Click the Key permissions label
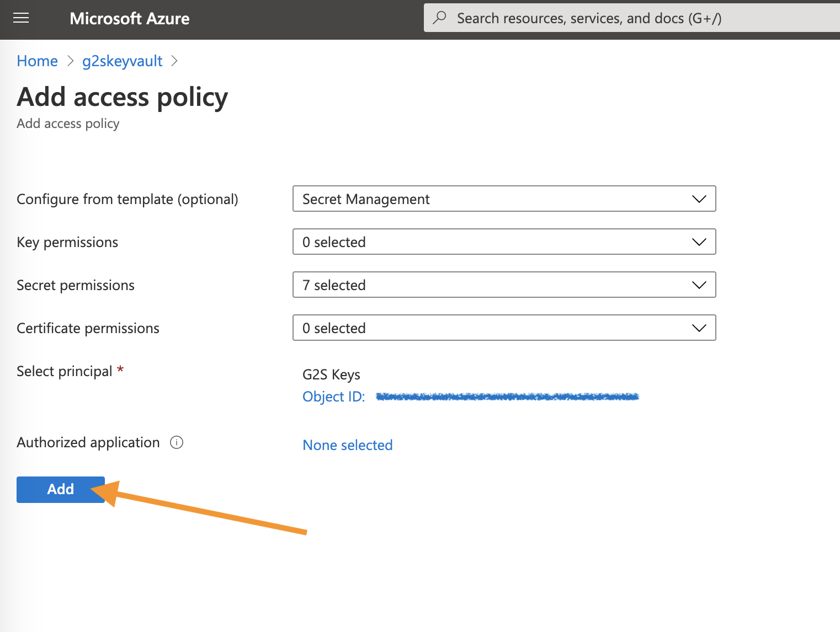The height and width of the screenshot is (632, 840). pyautogui.click(x=67, y=242)
